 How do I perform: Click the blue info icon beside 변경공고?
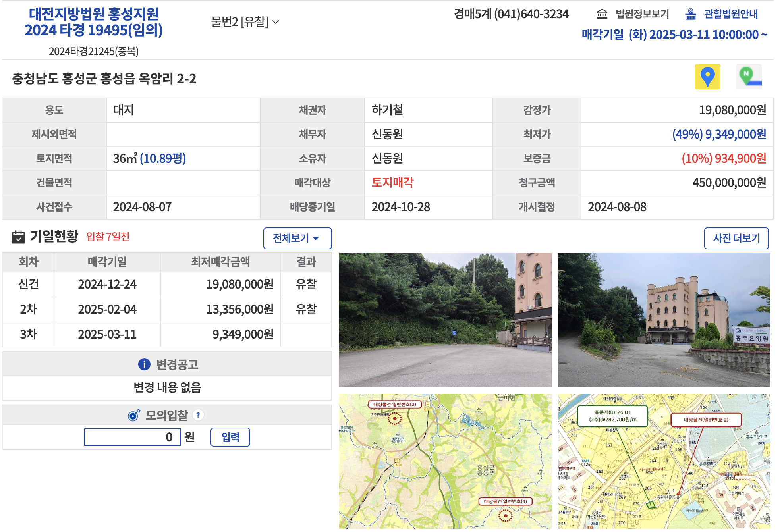coord(144,364)
